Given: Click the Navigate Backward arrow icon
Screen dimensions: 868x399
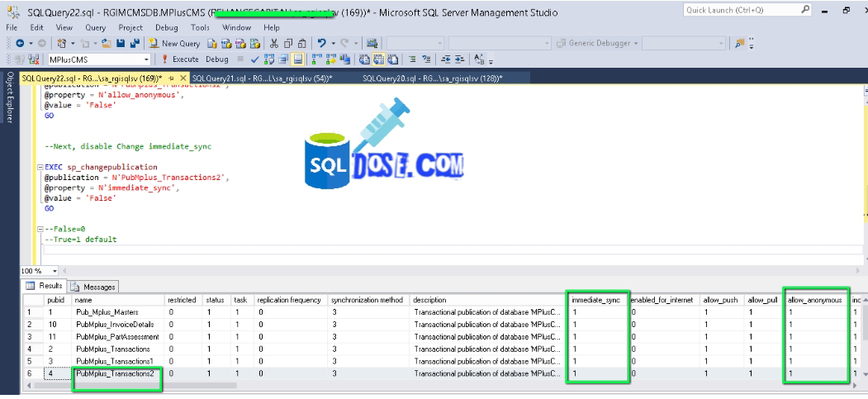Looking at the screenshot, I should tap(20, 43).
